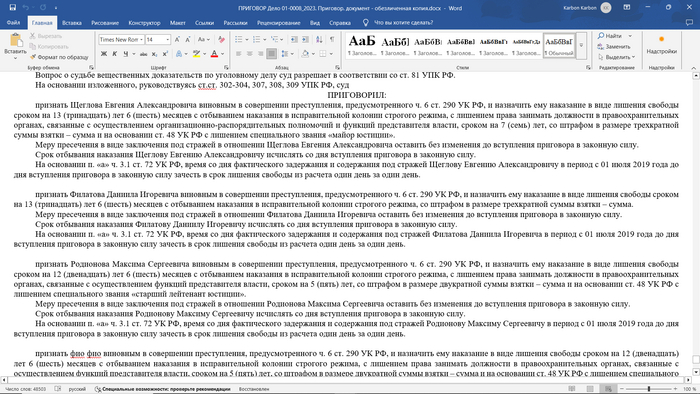Switch to the Рецензирование (Review) tab
The height and width of the screenshot is (394, 700).
[x=279, y=23]
